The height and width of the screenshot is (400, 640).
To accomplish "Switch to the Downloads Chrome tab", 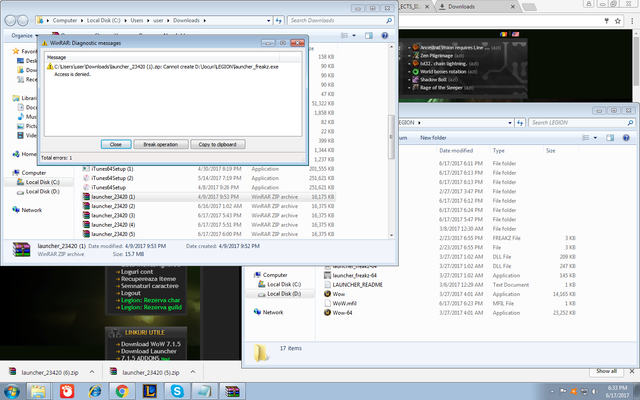I will (476, 7).
